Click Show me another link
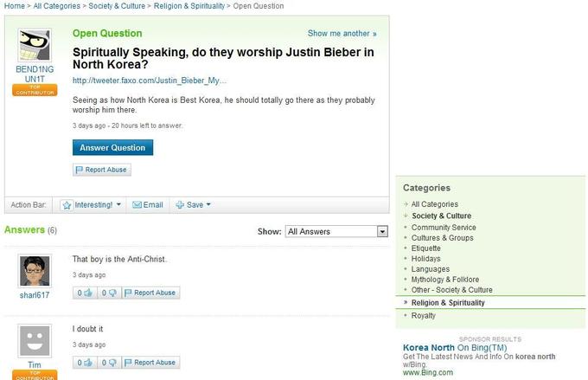Viewport: 588px width, 380px height. point(342,34)
